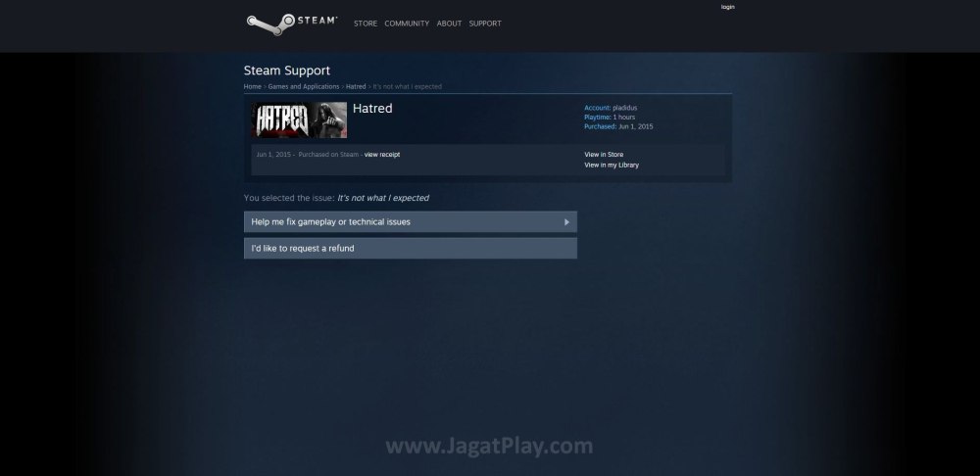Click the Steam Support heading

click(x=287, y=71)
